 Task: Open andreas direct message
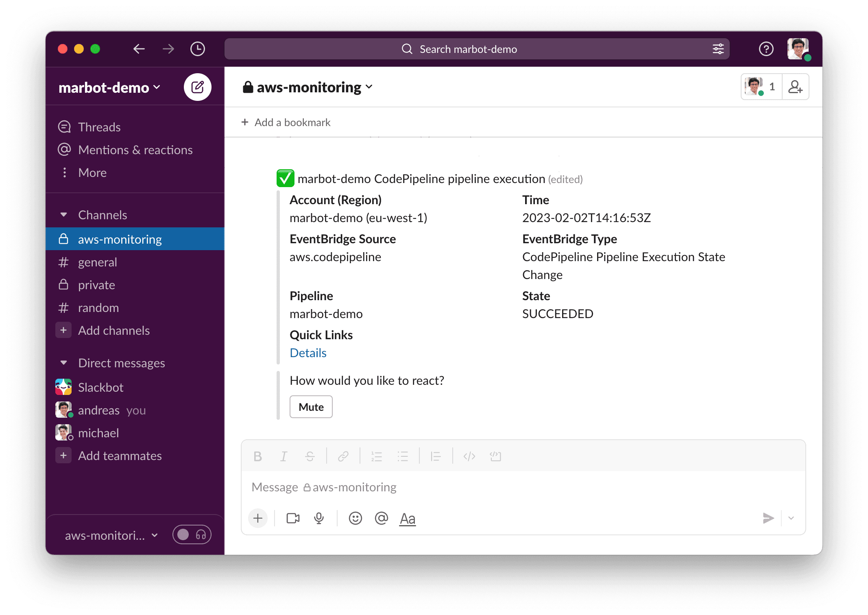[x=135, y=410]
